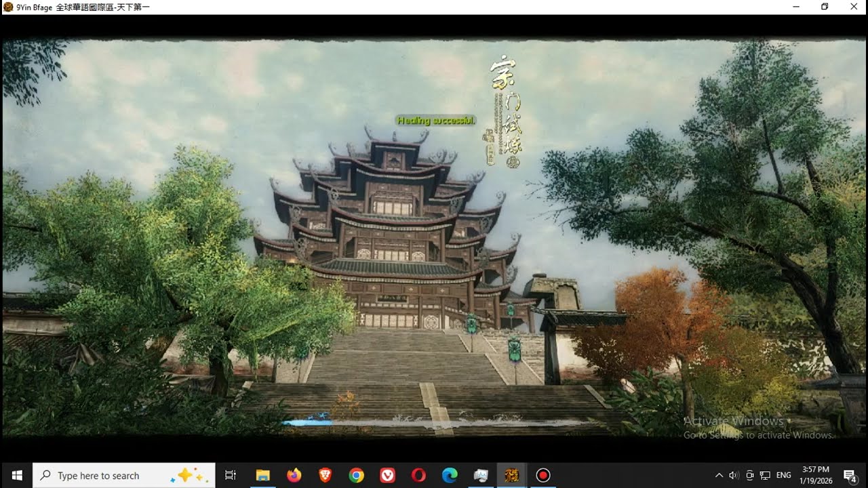Click the 9Yin Bfage window title icon

(7, 7)
